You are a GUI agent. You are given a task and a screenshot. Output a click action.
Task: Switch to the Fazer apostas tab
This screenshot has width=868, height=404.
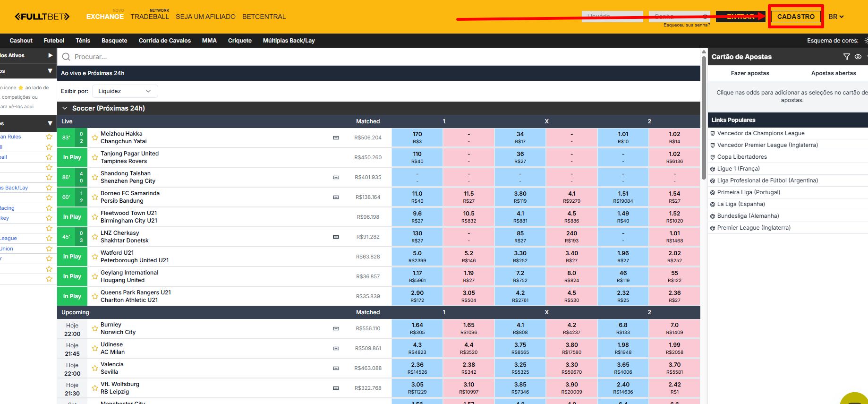pos(750,73)
